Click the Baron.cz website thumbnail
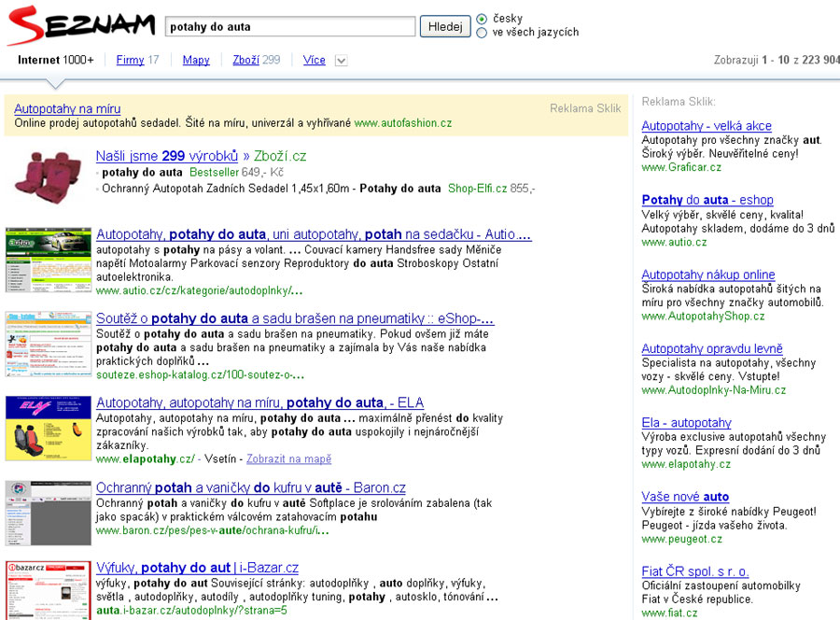 point(49,513)
